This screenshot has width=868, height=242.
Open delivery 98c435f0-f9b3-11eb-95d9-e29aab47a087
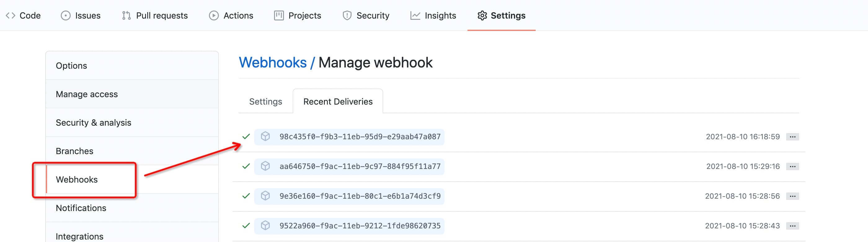[x=349, y=137]
